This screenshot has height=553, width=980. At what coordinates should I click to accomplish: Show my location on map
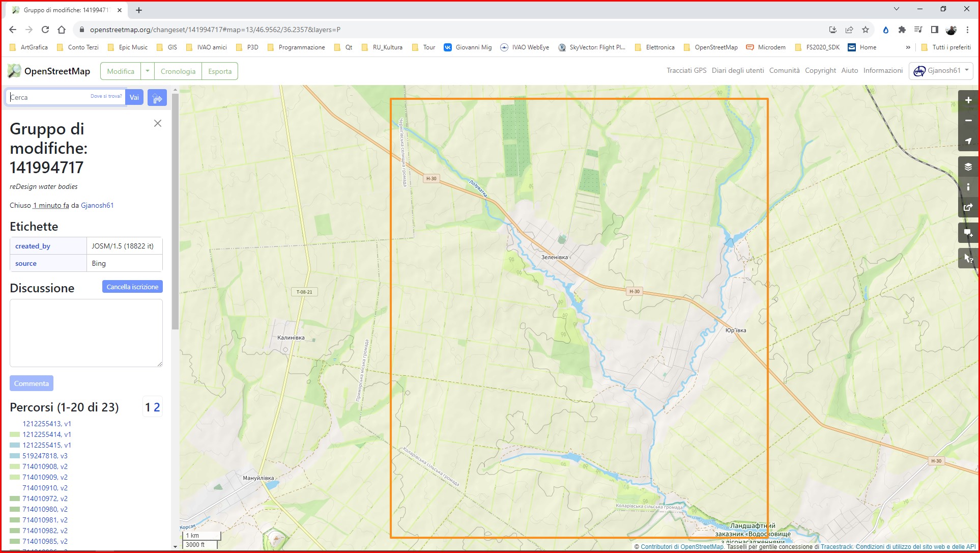968,141
